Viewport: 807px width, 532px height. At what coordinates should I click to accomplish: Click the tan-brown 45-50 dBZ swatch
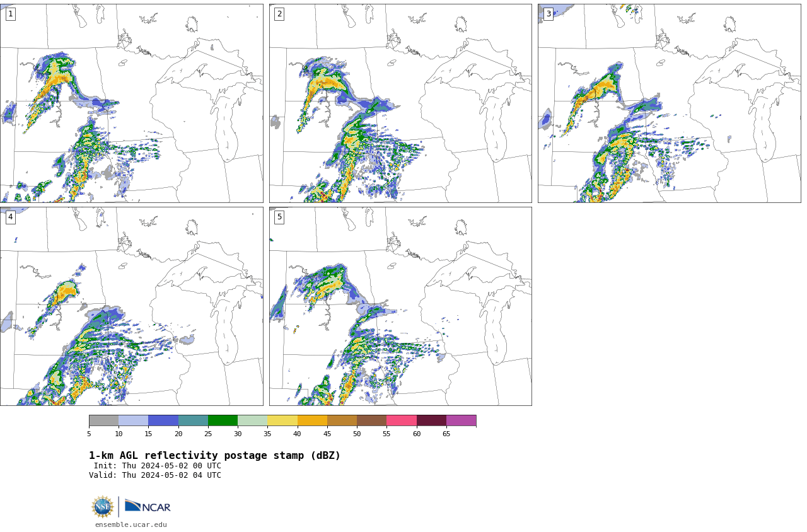click(342, 420)
